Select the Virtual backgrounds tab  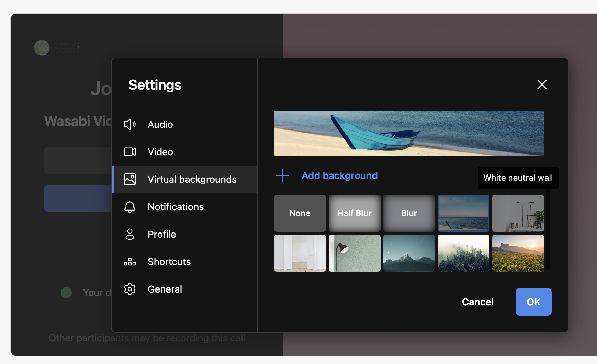[185, 179]
